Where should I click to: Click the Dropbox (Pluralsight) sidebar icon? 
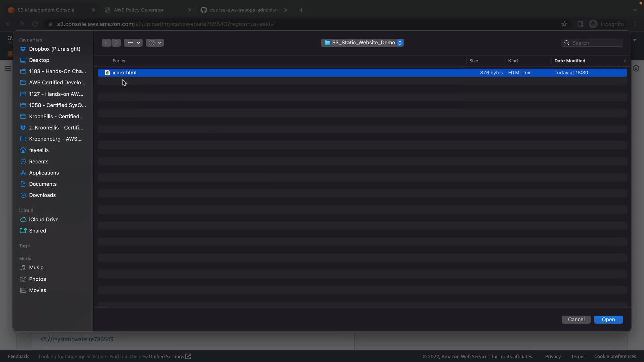(23, 49)
